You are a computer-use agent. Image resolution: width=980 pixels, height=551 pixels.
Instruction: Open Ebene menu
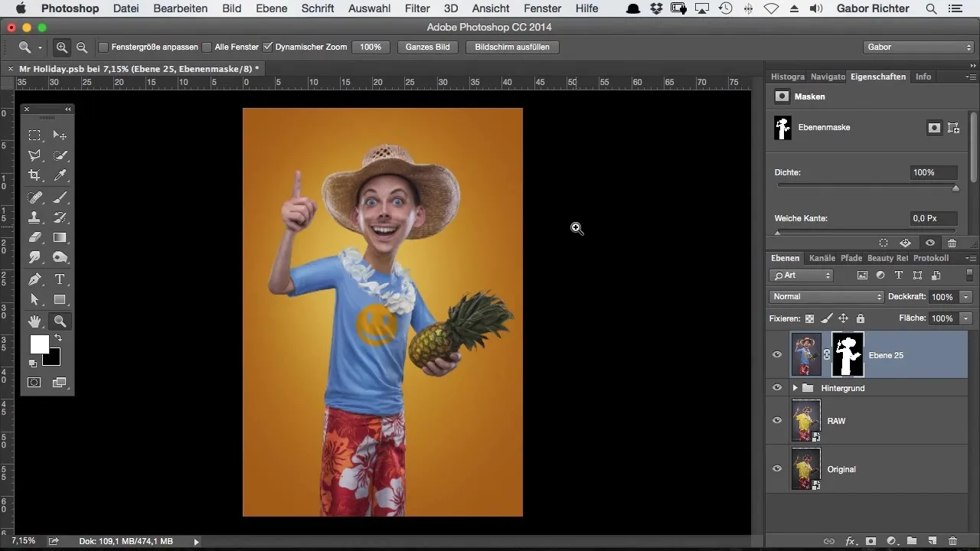[272, 8]
